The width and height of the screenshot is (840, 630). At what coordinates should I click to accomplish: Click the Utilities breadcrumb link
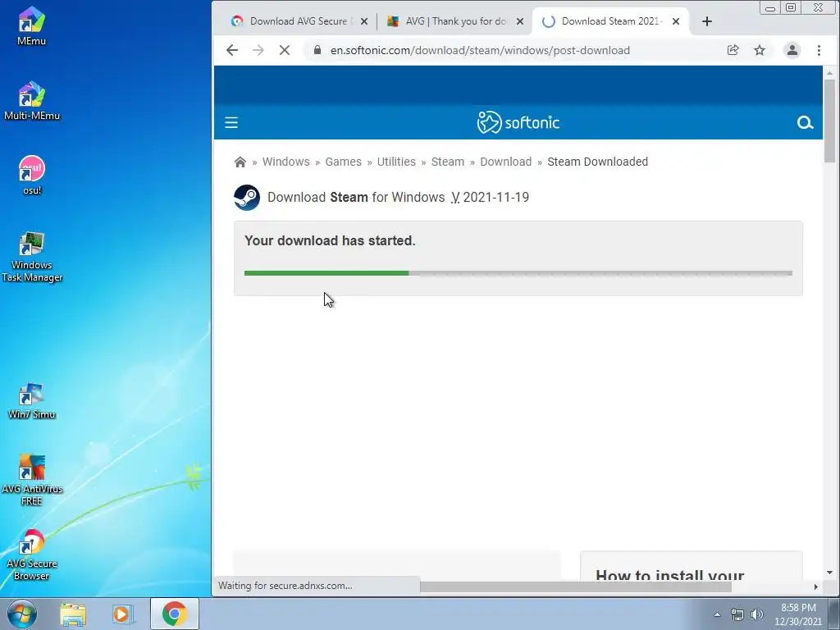396,162
